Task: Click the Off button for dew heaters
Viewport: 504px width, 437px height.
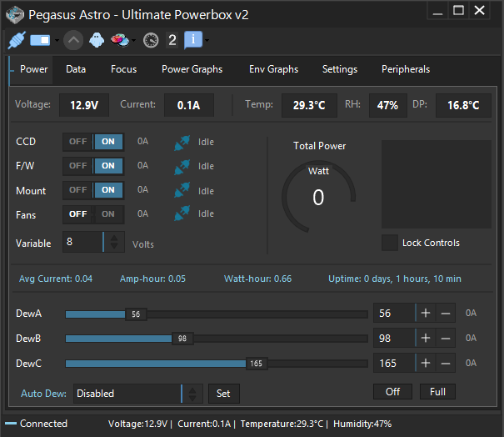Action: pyautogui.click(x=392, y=392)
